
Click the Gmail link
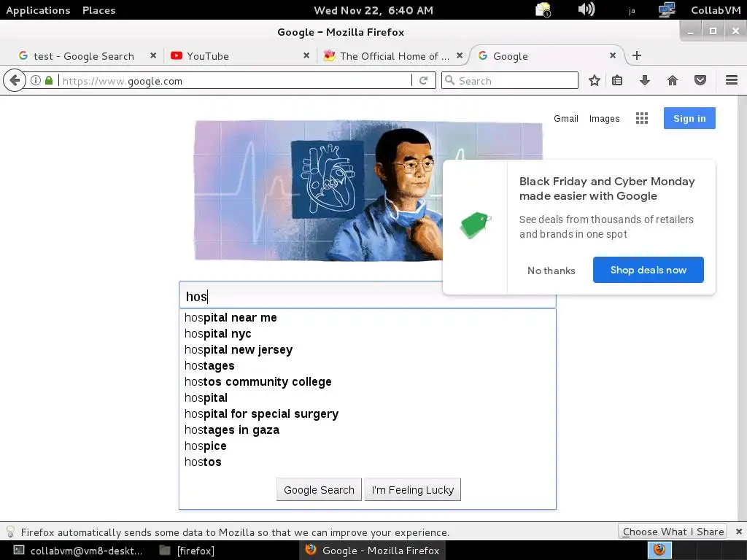[x=565, y=119]
